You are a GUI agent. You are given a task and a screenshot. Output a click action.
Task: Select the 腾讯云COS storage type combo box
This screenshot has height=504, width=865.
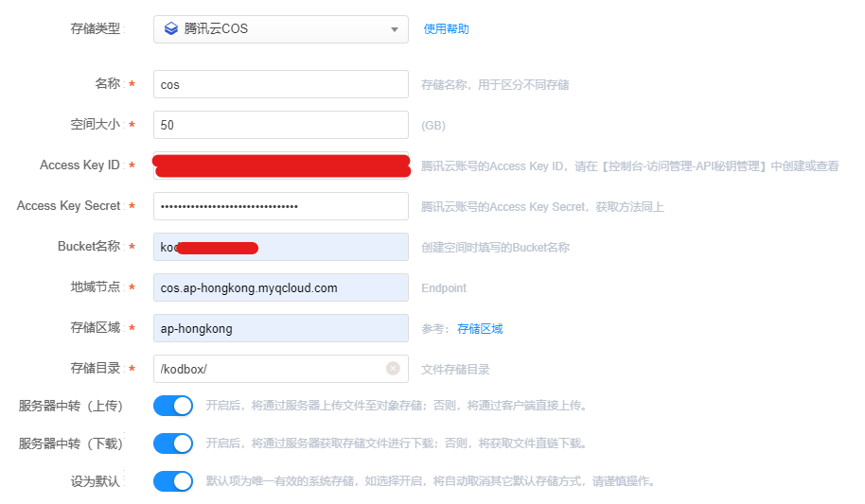click(x=280, y=29)
